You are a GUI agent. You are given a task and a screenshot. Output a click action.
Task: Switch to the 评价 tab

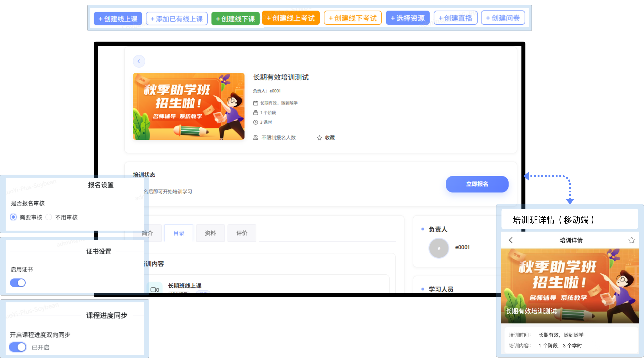pos(242,233)
